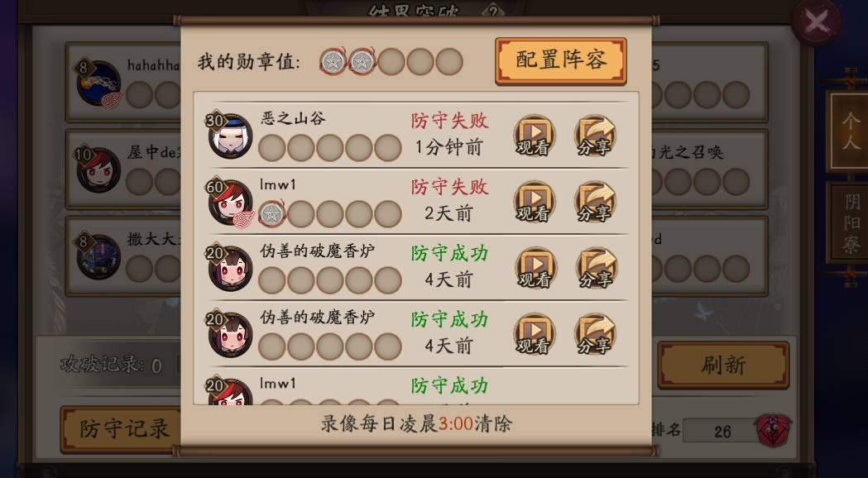Viewport: 868px width, 478px height.
Task: Open 配置阵容 lineup configuration
Action: point(561,61)
